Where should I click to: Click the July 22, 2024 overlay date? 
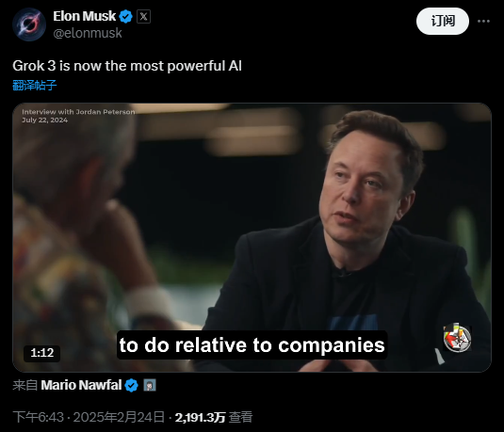(44, 120)
